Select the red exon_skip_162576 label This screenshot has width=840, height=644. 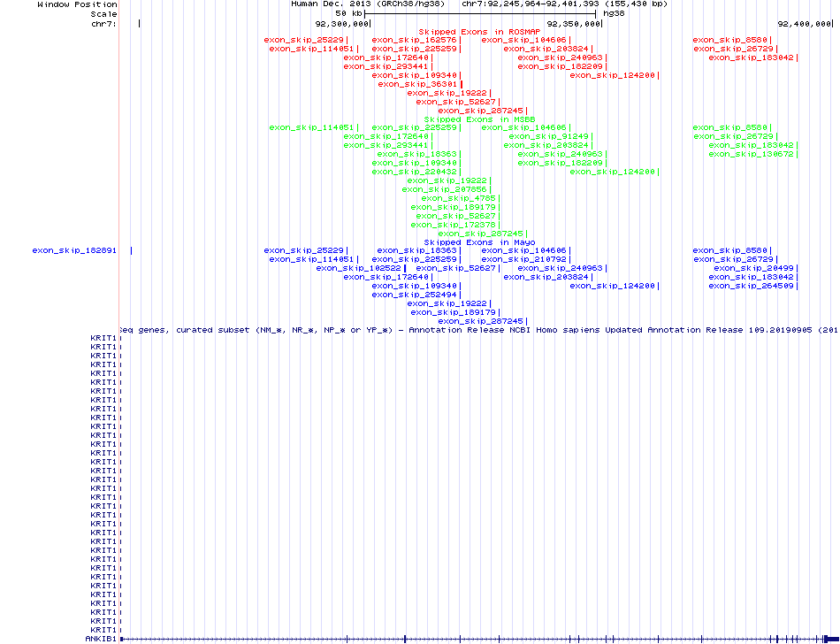(x=414, y=40)
